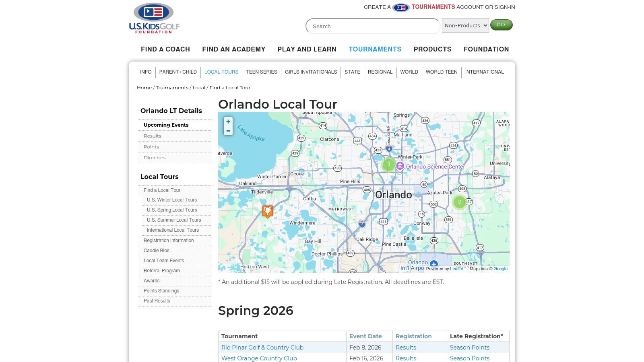Open Results link for West Orange row
This screenshot has width=644, height=362.
tap(406, 358)
